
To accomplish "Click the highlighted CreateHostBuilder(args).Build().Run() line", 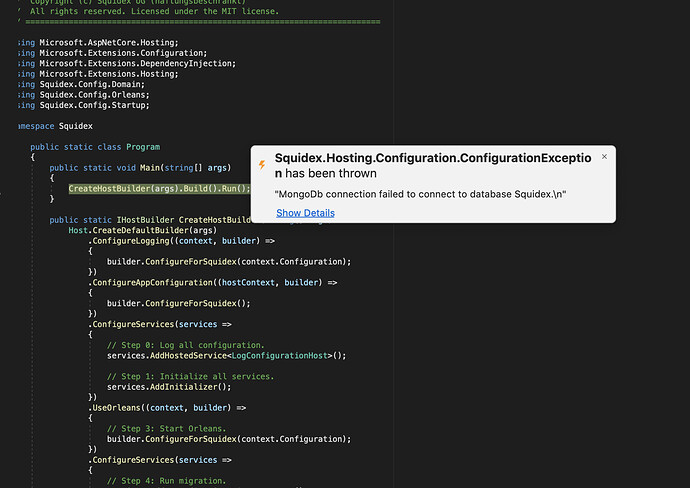I will (x=159, y=188).
